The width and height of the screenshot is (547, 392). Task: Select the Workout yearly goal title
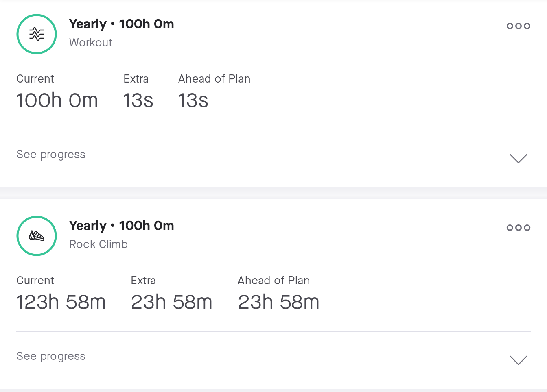coord(121,24)
